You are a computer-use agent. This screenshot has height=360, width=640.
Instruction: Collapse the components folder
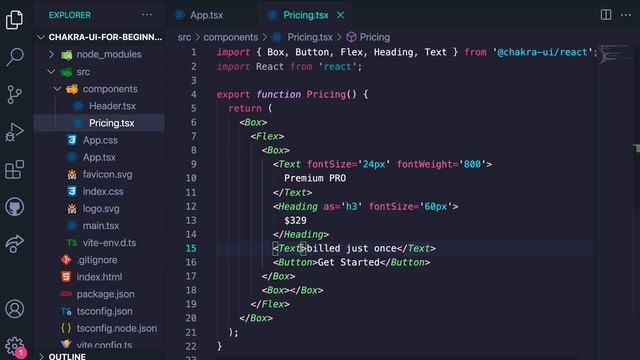click(x=58, y=89)
